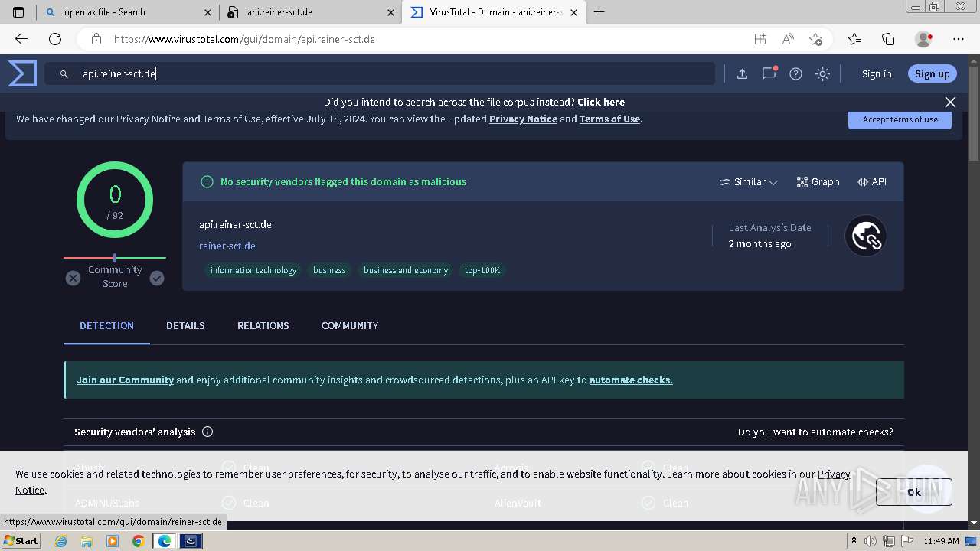
Task: Click the automate checks link
Action: pos(631,380)
